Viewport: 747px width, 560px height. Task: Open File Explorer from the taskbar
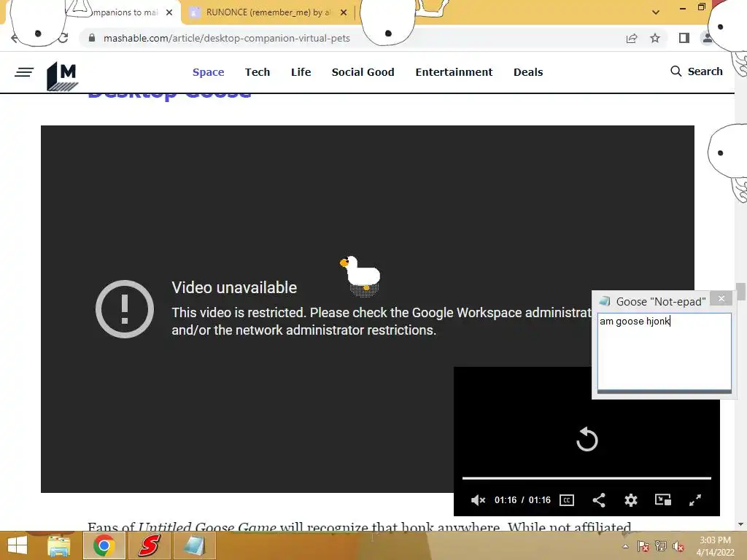[x=59, y=545]
